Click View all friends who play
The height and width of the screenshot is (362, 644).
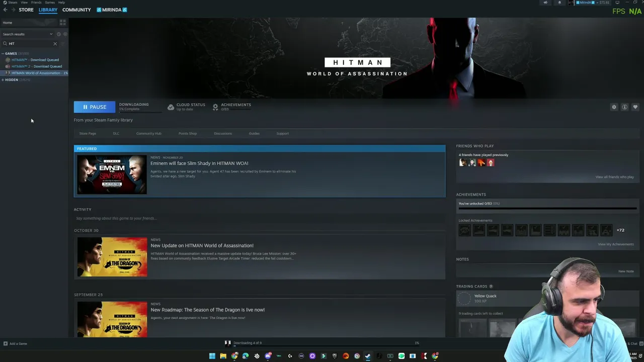[615, 177]
